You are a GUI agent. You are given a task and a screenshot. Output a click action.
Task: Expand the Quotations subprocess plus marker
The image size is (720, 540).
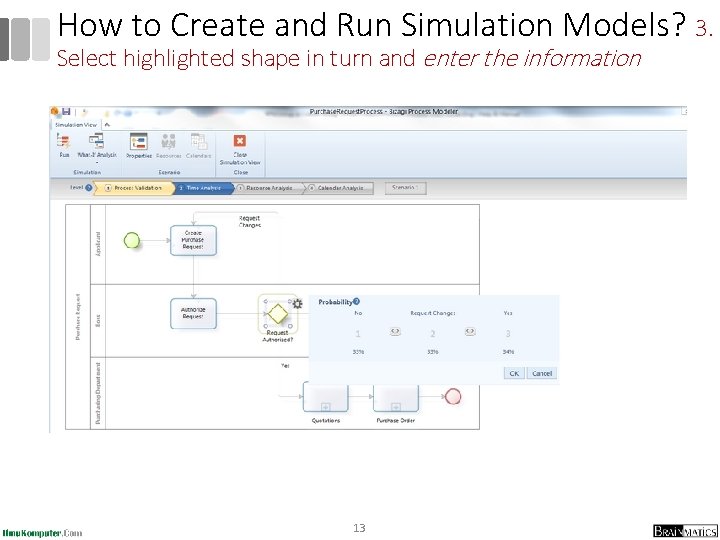pos(325,407)
